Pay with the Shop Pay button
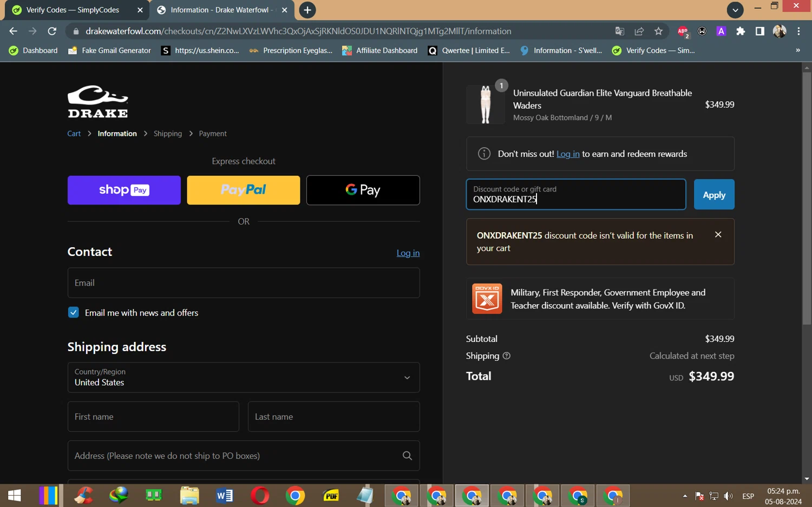This screenshot has width=812, height=507. pyautogui.click(x=124, y=190)
